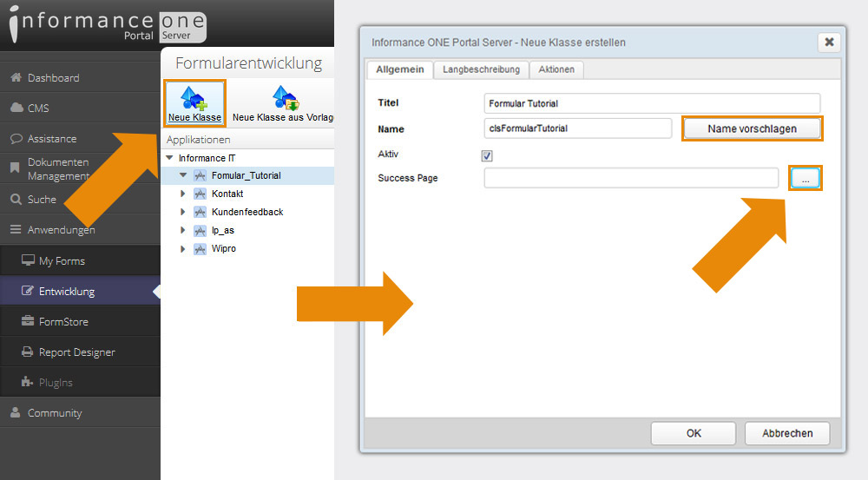The image size is (868, 480).
Task: Click into the Success Page field
Action: 630,178
